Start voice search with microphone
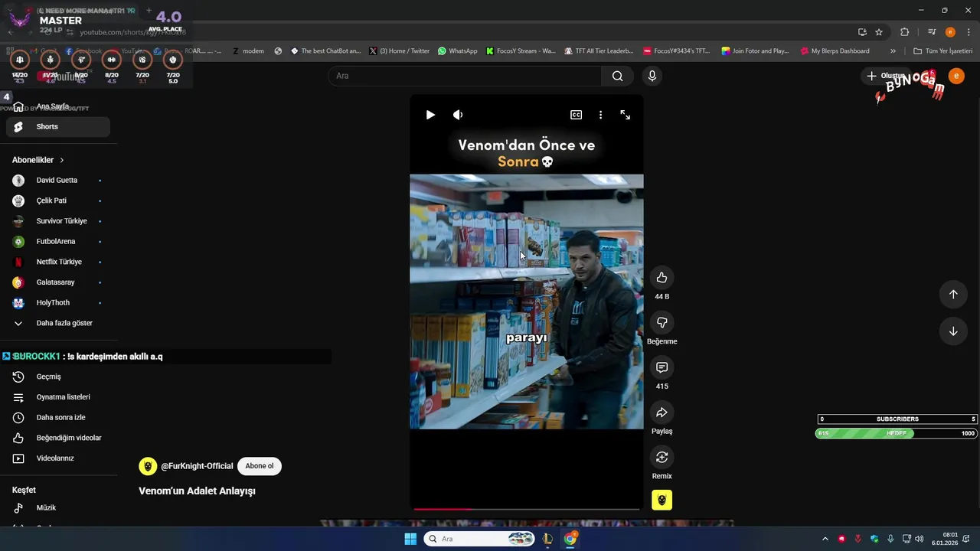The height and width of the screenshot is (551, 980). pyautogui.click(x=652, y=76)
